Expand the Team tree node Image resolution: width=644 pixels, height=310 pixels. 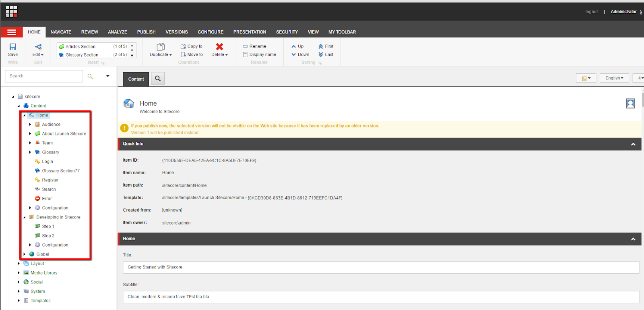pyautogui.click(x=30, y=143)
